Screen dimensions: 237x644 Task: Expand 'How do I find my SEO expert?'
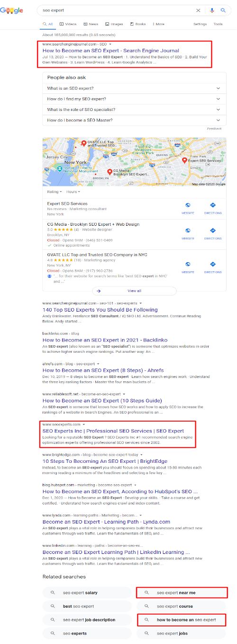(135, 99)
